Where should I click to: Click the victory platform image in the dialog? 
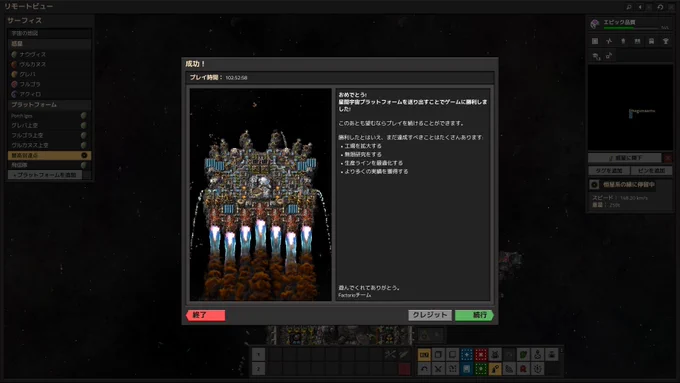tap(261, 195)
